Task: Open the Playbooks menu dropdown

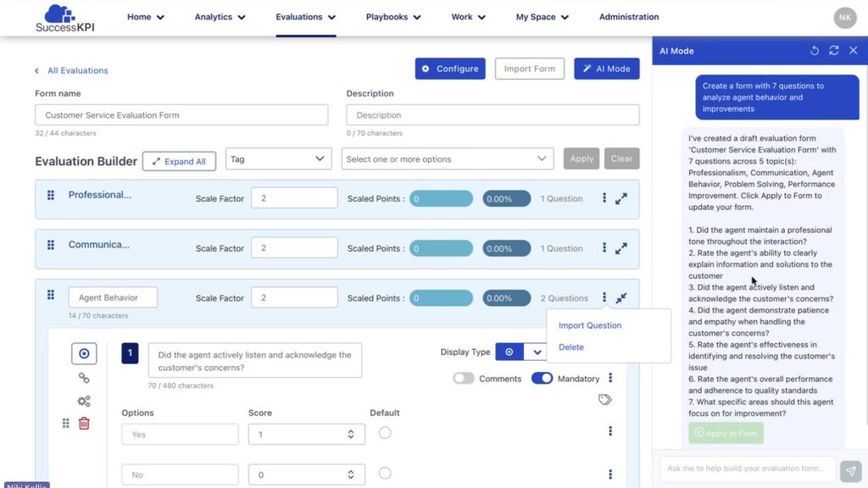Action: click(393, 17)
